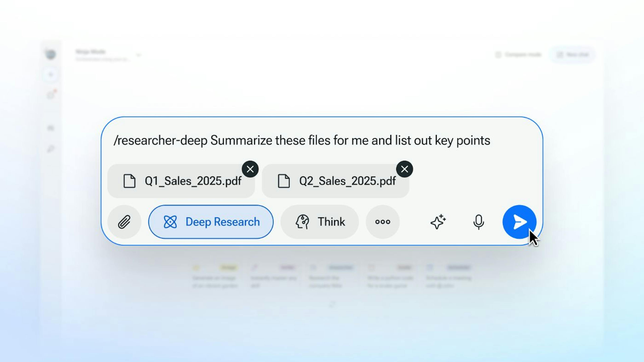Start a New chat
Screen dimensions: 644x362
[573, 54]
